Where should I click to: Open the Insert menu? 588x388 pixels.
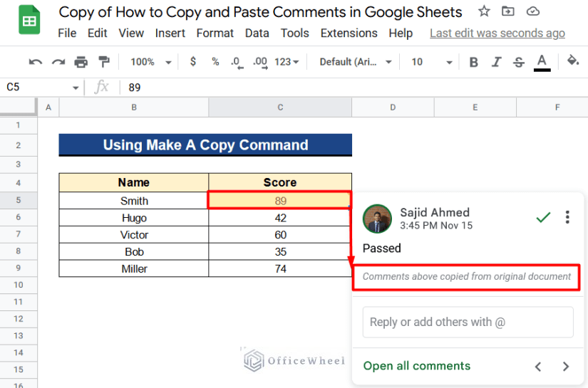(x=170, y=33)
